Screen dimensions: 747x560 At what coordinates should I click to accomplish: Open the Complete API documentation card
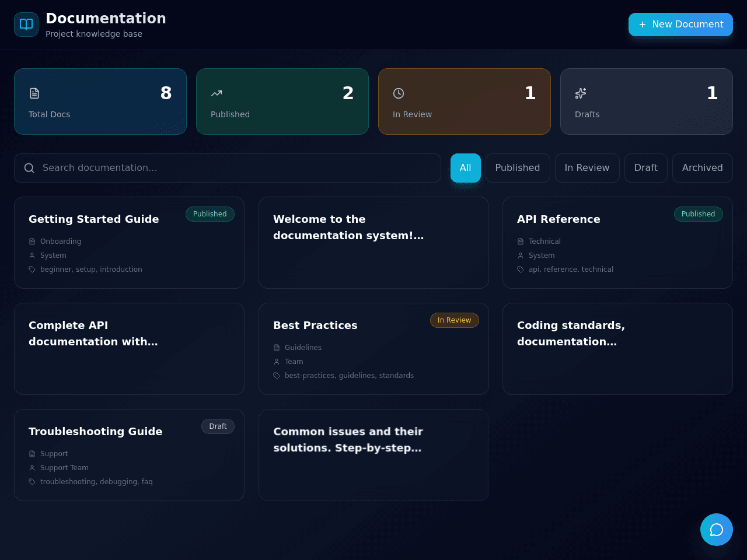tap(129, 349)
